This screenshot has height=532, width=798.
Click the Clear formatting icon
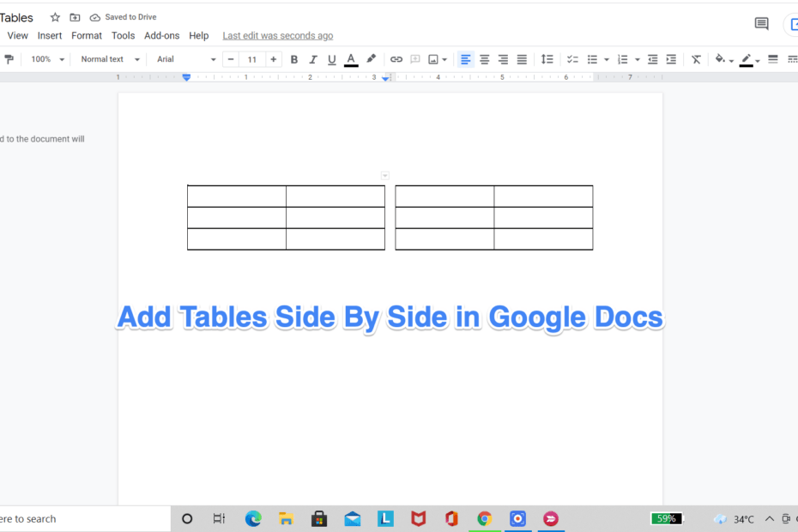point(696,59)
